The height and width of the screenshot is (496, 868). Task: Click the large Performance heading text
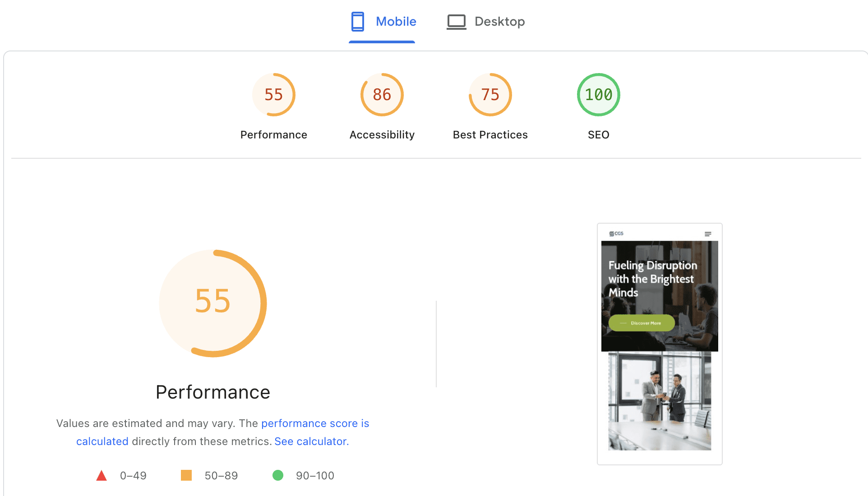212,392
